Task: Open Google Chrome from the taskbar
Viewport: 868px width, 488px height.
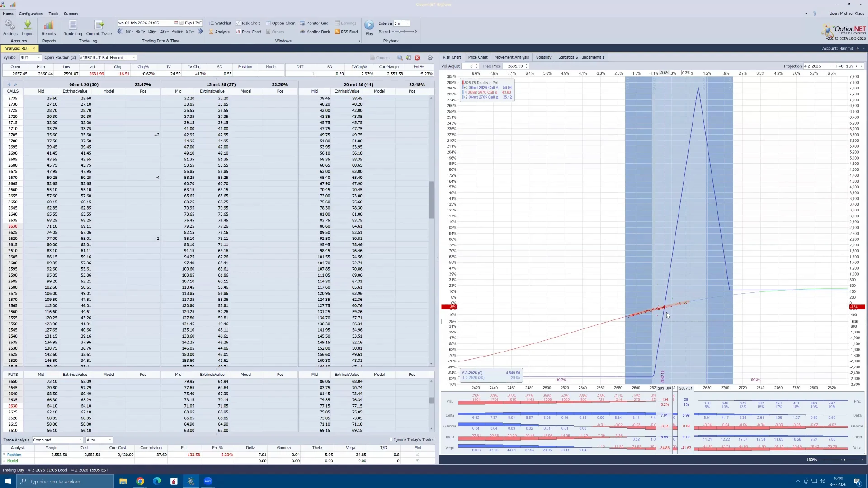Action: (x=140, y=481)
